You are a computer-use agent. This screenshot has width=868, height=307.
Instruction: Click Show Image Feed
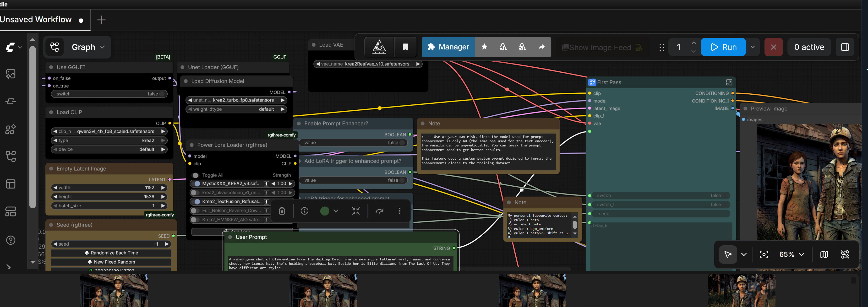click(x=601, y=48)
